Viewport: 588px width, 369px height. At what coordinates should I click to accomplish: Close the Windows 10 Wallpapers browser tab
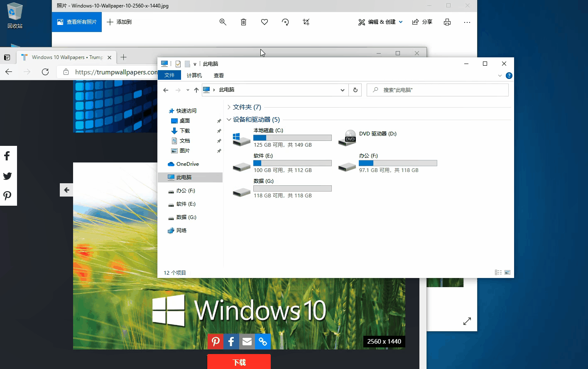[x=110, y=57]
